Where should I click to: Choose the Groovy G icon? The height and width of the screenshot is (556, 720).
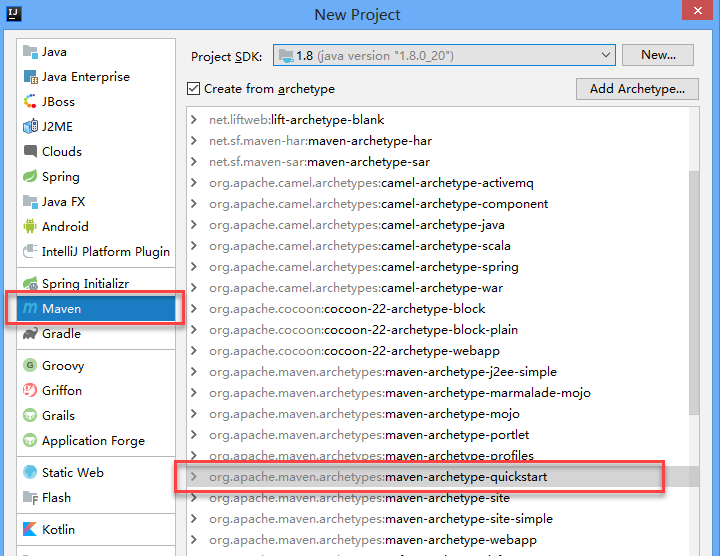(30, 365)
